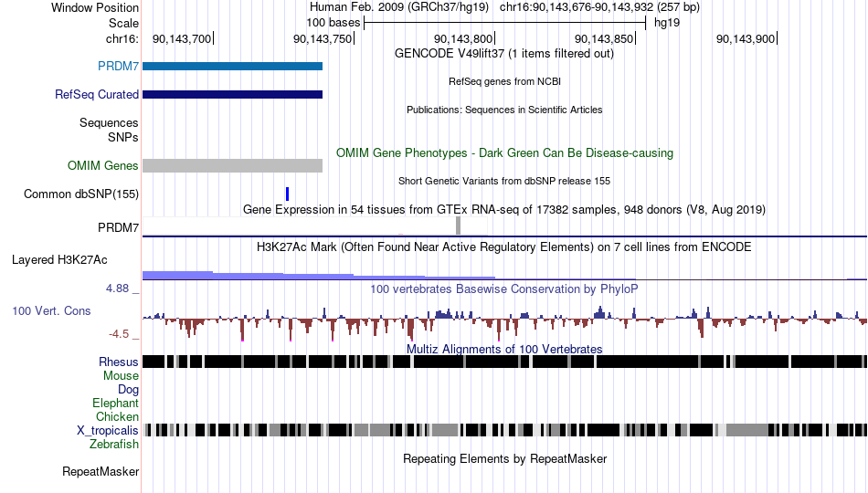Click the chr16: ruler label
This screenshot has width=868, height=493.
(x=122, y=39)
